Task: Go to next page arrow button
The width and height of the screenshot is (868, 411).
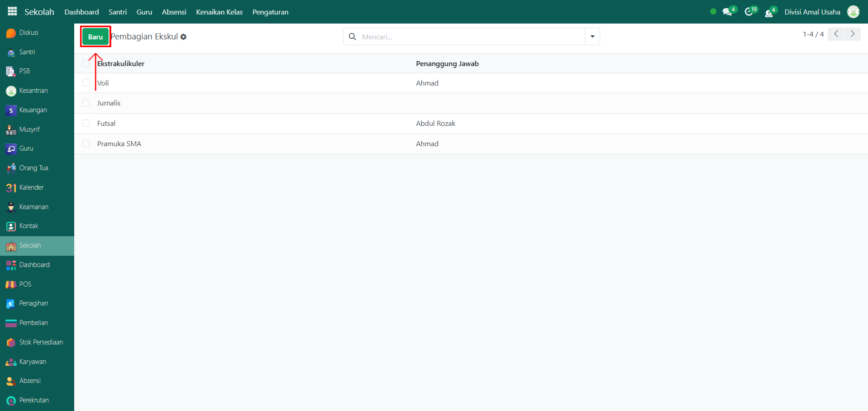Action: pyautogui.click(x=853, y=34)
